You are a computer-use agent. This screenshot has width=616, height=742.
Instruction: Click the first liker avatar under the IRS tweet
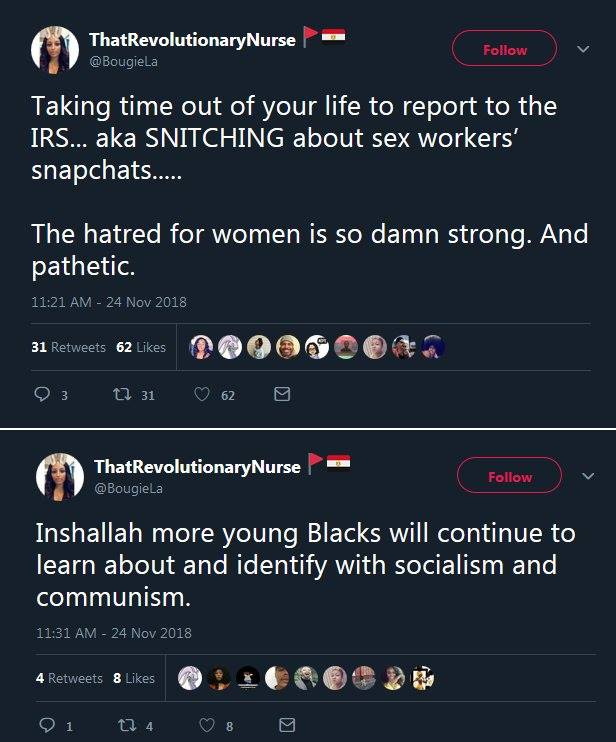pyautogui.click(x=201, y=347)
